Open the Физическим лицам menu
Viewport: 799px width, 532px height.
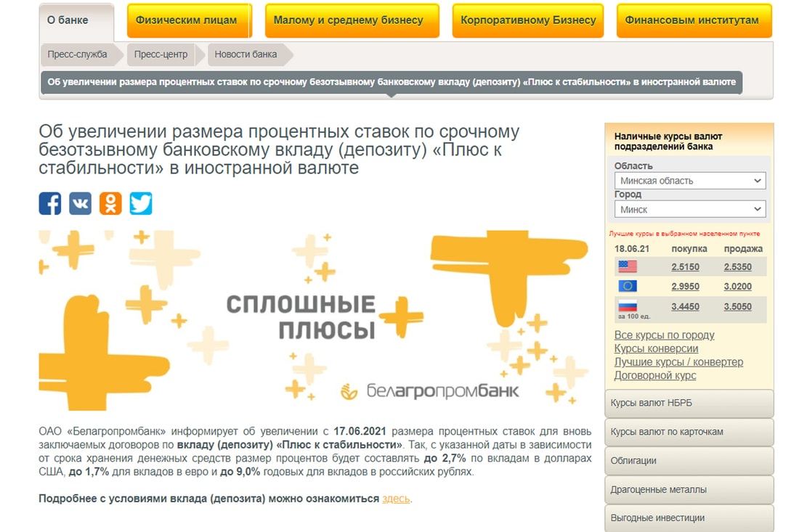(x=189, y=20)
